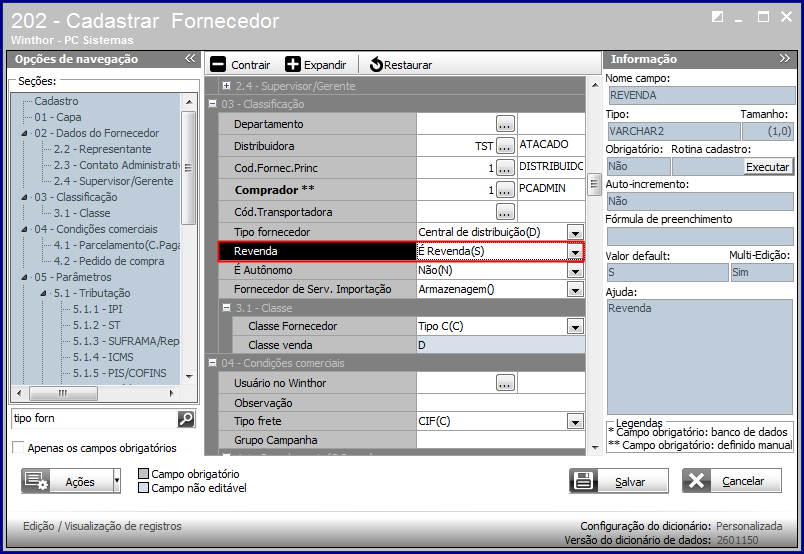Select the Comprador ** field row label

(274, 190)
